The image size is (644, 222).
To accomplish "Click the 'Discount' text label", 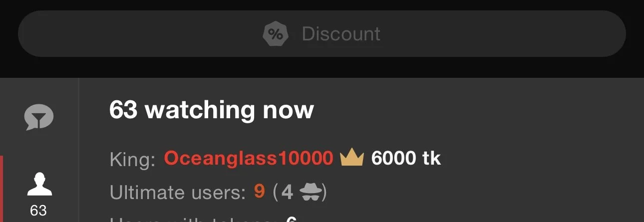I will 341,34.
